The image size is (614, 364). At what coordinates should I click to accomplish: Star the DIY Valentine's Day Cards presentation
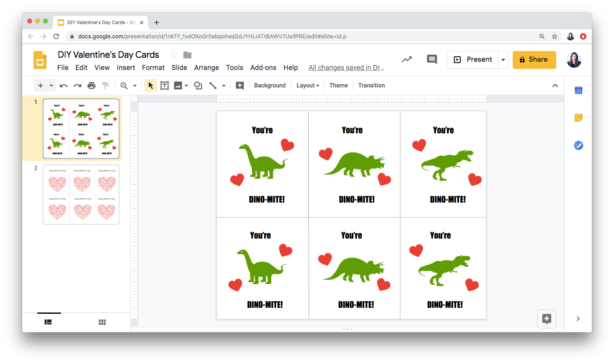pyautogui.click(x=173, y=55)
